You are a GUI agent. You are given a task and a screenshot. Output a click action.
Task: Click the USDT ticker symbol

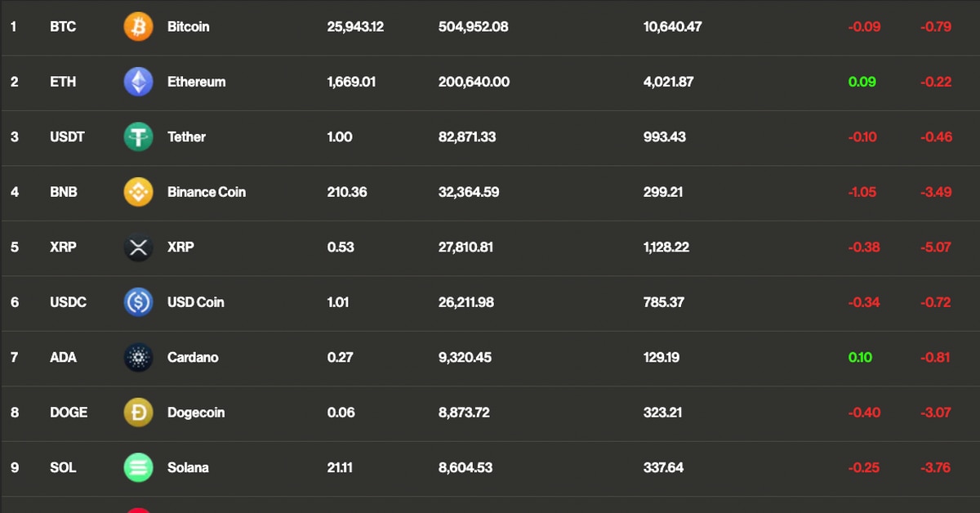coord(67,136)
